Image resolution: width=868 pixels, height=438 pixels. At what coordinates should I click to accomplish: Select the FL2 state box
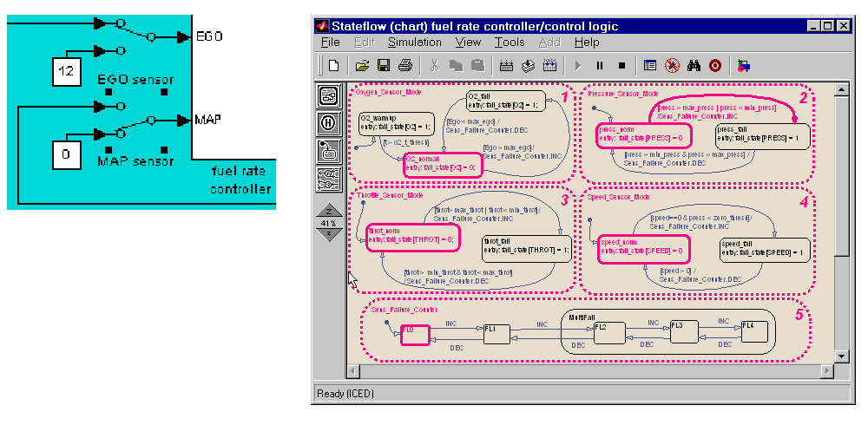click(x=609, y=333)
